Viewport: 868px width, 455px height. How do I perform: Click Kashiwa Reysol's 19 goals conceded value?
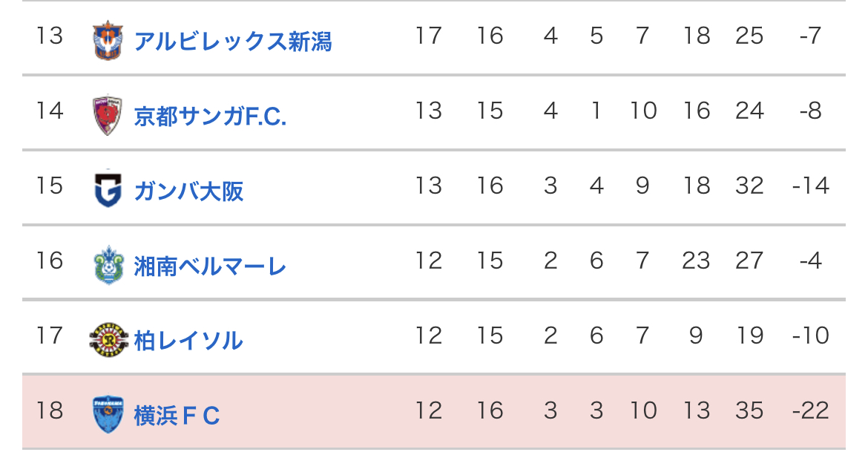(749, 335)
